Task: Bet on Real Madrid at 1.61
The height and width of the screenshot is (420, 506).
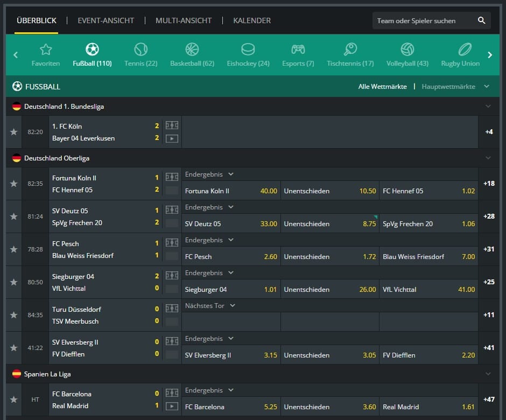Action: pyautogui.click(x=428, y=407)
